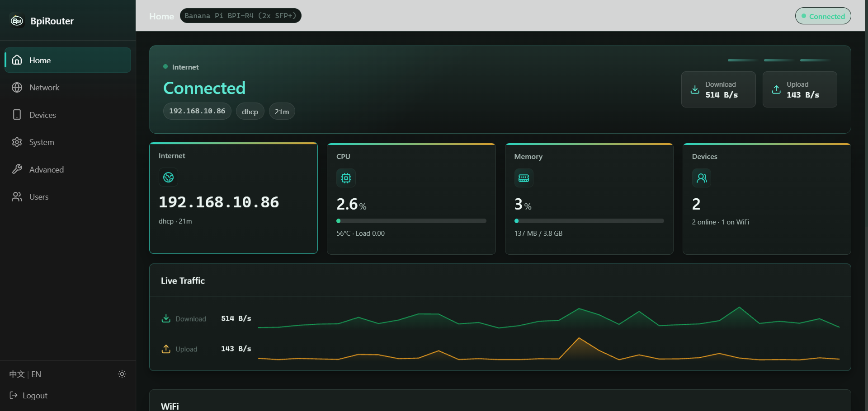Click the Upload speed tile
The height and width of the screenshot is (411, 868).
[x=800, y=89]
